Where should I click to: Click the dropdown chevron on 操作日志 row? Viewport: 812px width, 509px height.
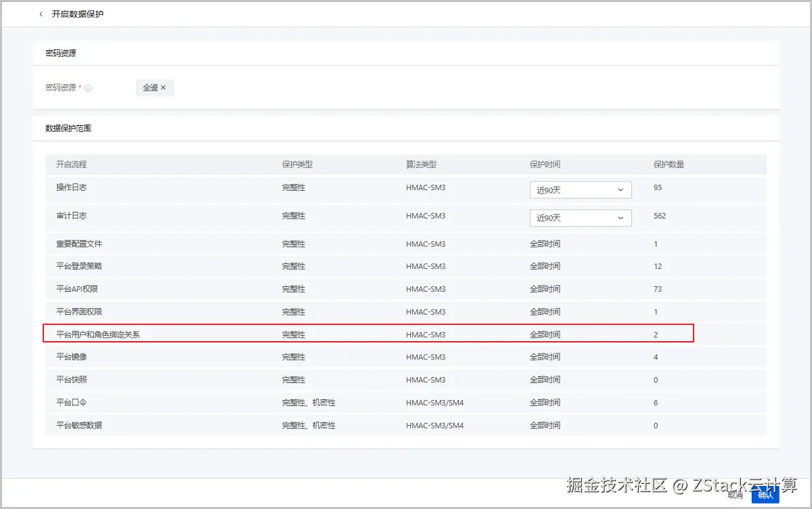(x=621, y=190)
